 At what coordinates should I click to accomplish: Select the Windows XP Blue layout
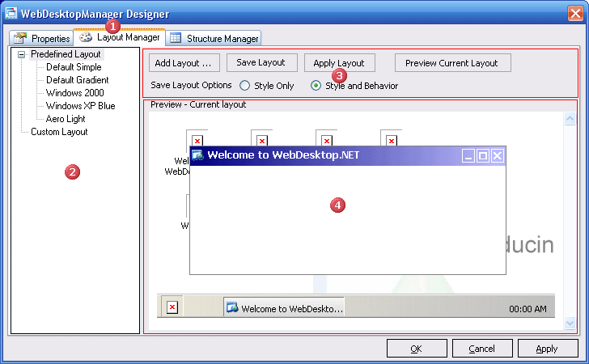(x=80, y=106)
